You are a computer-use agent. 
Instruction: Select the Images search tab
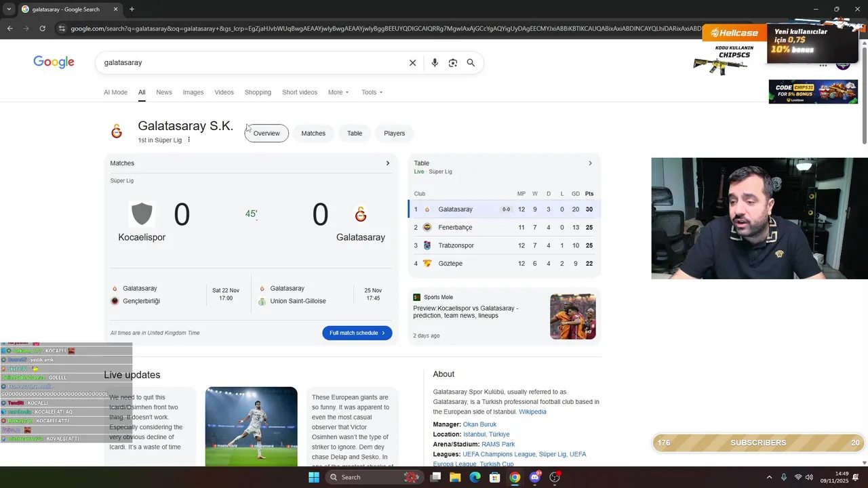(193, 92)
